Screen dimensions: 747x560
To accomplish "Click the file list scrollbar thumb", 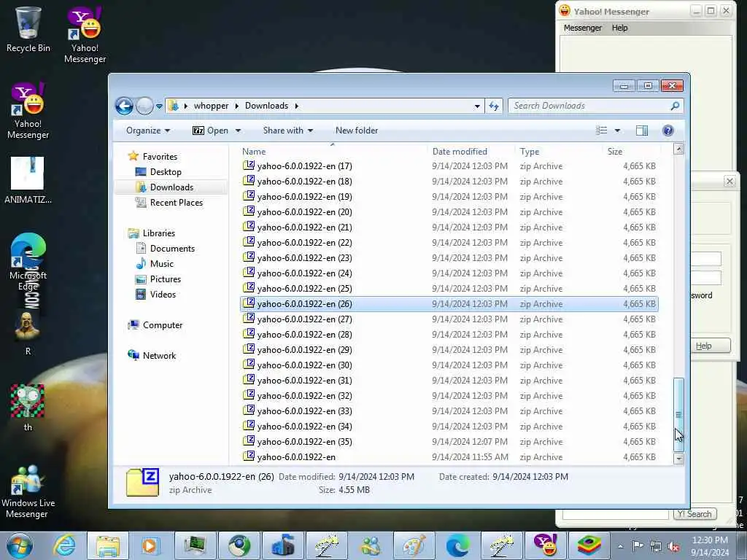I will click(678, 414).
